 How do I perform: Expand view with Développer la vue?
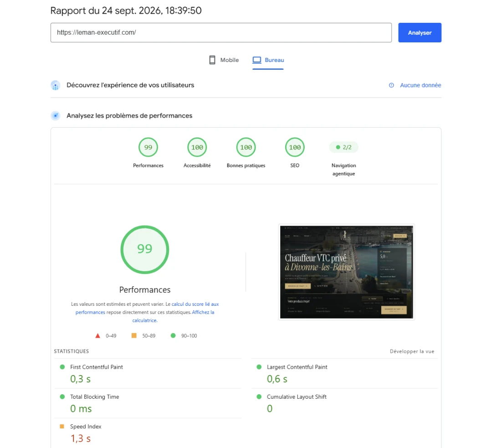[x=412, y=351]
